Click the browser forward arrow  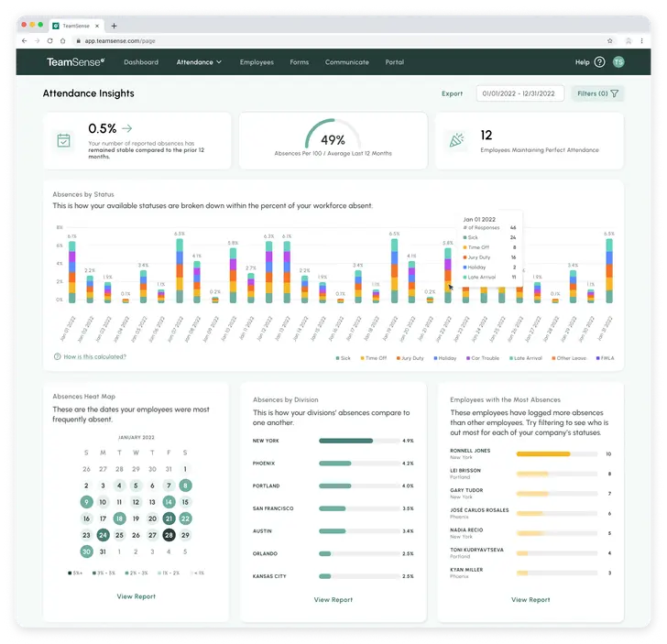tap(37, 41)
